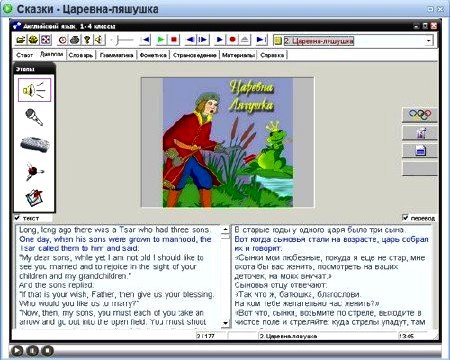Select the listening speaker stage icon

34,90
